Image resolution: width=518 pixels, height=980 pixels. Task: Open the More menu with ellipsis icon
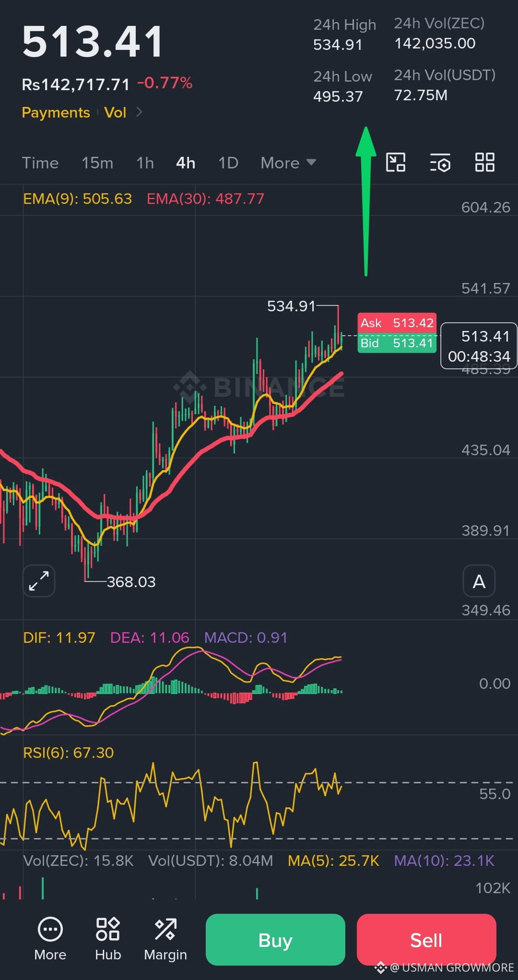(50, 939)
